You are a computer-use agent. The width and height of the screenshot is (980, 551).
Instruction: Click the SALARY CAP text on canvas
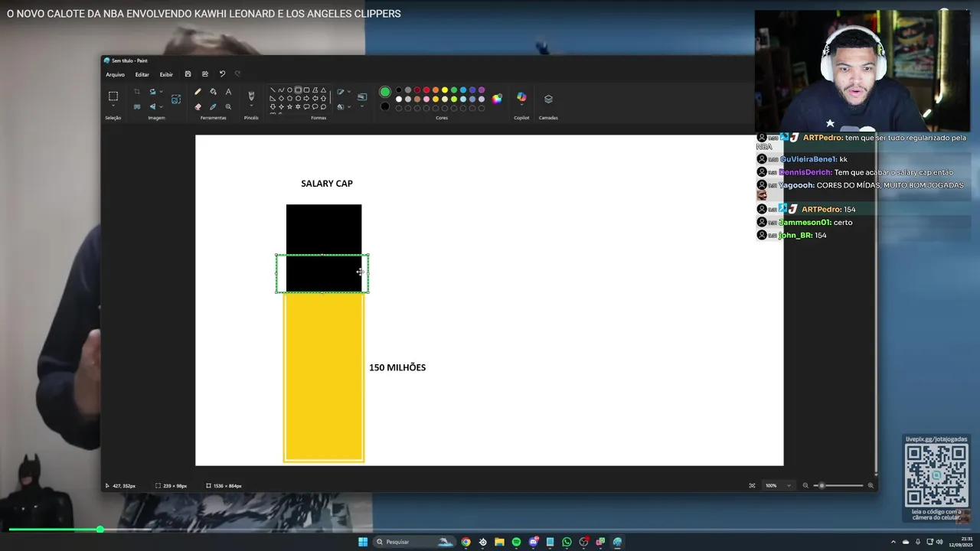(327, 184)
